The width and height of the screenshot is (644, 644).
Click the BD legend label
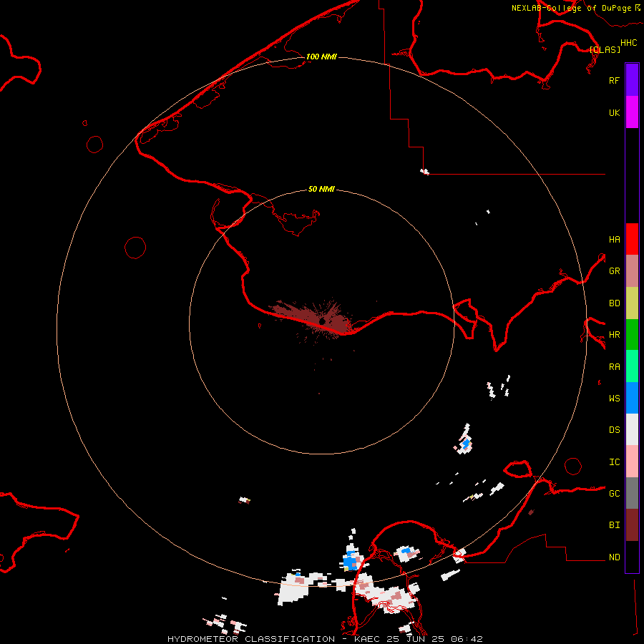(614, 303)
